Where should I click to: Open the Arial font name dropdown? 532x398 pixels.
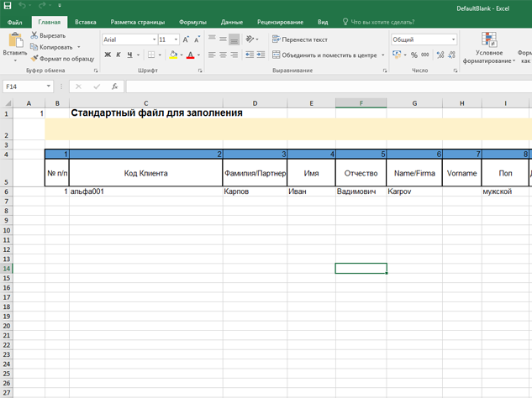coord(154,39)
